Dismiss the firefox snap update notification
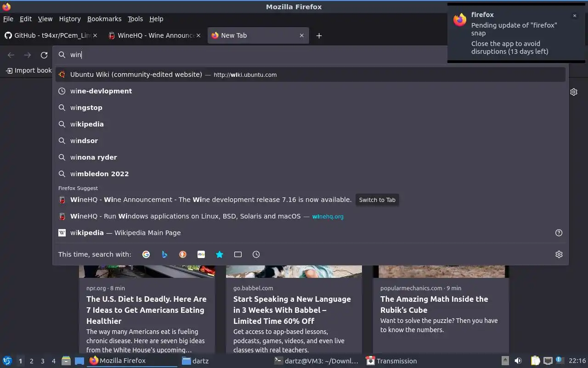Image resolution: width=588 pixels, height=368 pixels. coord(574,16)
